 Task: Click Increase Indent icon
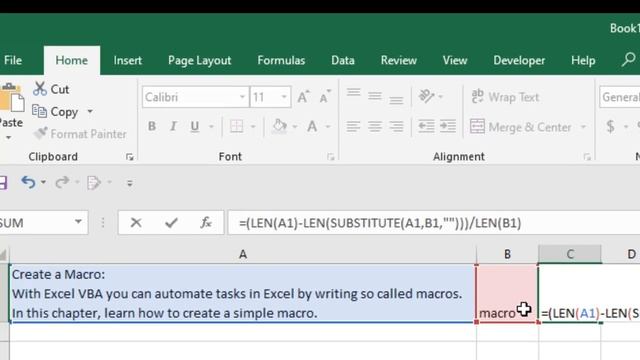448,127
